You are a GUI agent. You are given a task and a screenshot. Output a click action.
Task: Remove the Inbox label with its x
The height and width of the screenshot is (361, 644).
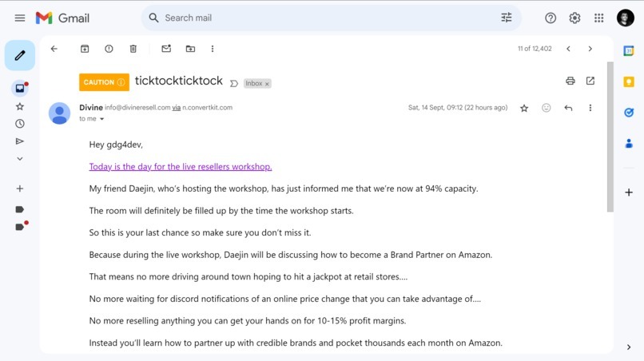click(x=267, y=84)
